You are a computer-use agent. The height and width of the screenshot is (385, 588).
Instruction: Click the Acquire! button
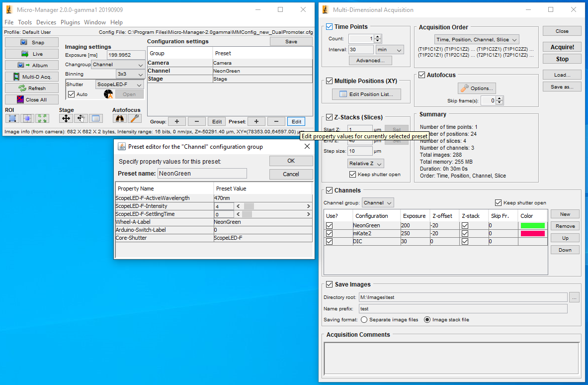point(562,47)
